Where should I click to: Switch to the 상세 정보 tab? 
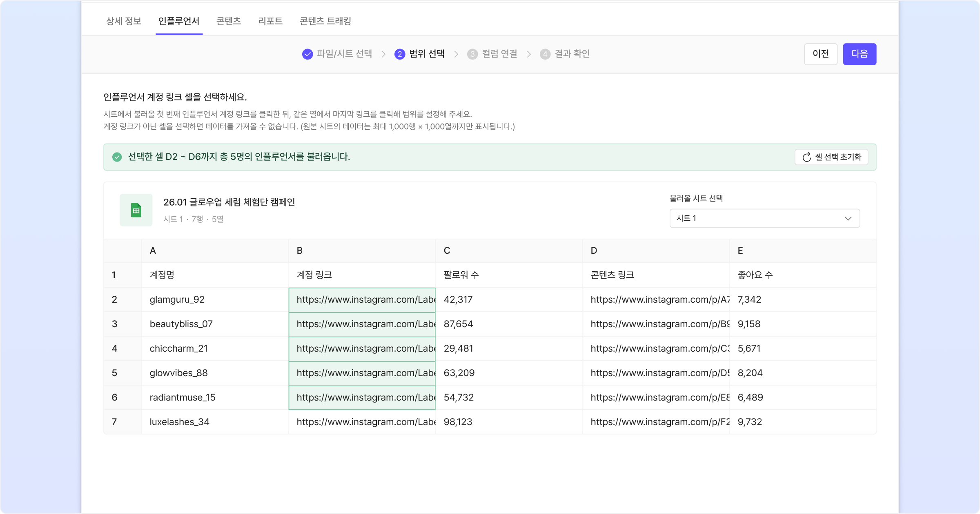pos(124,21)
